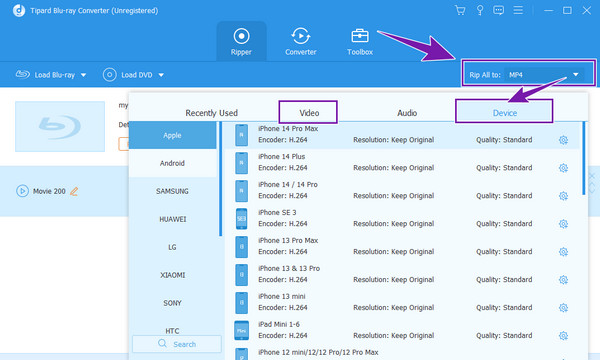Select iPhone 12 mini/12/12 Pro/12 Pro Max profile
Image resolution: width=600 pixels, height=360 pixels.
(318, 352)
